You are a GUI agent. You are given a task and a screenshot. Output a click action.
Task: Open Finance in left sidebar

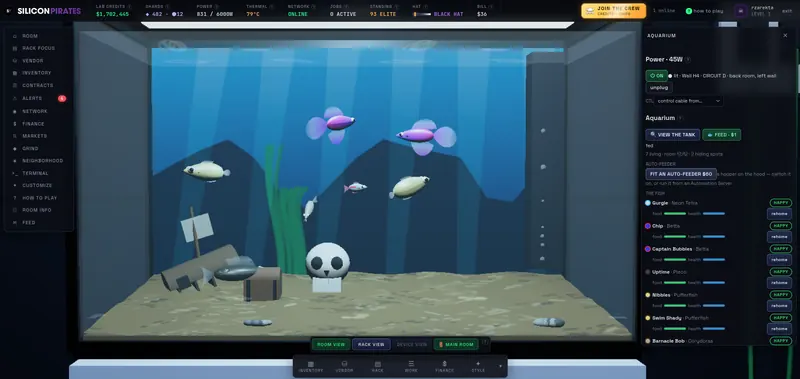point(38,123)
